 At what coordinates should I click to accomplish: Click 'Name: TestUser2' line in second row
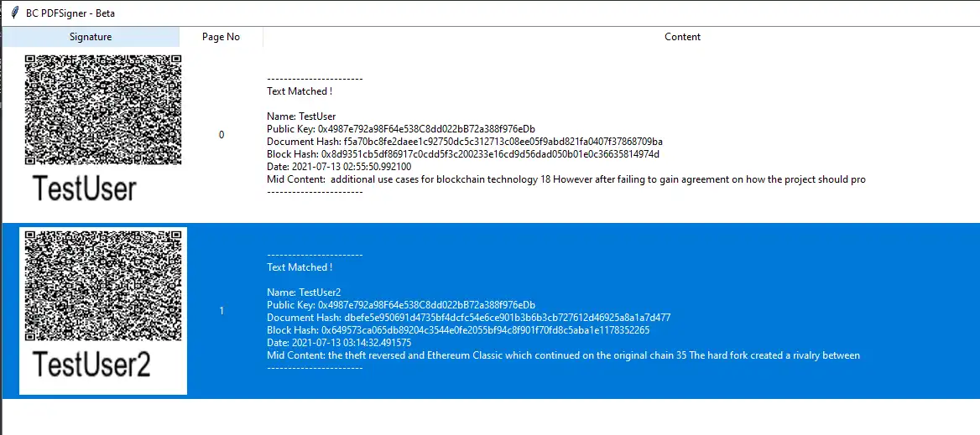click(x=304, y=292)
